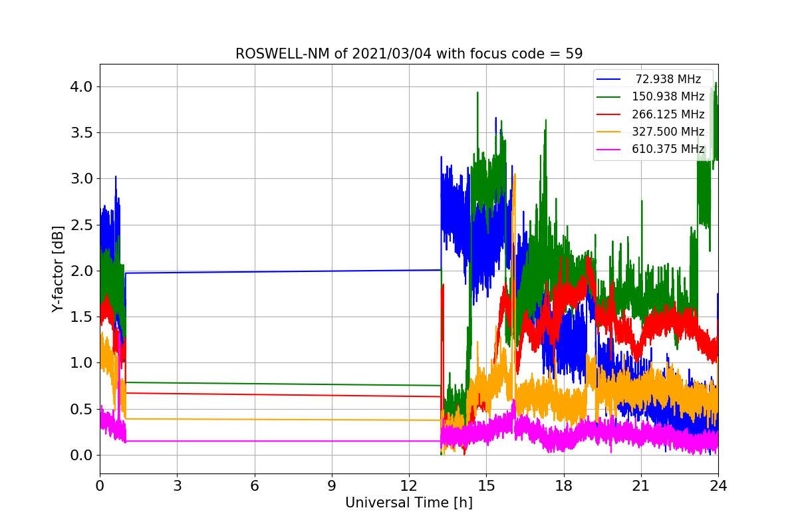Image resolution: width=798 pixels, height=532 pixels.
Task: Click the x-axis tick label 3
Action: point(177,485)
